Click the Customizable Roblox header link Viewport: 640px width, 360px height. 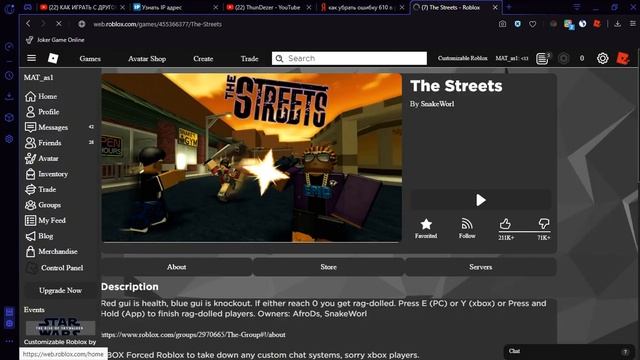(462, 58)
